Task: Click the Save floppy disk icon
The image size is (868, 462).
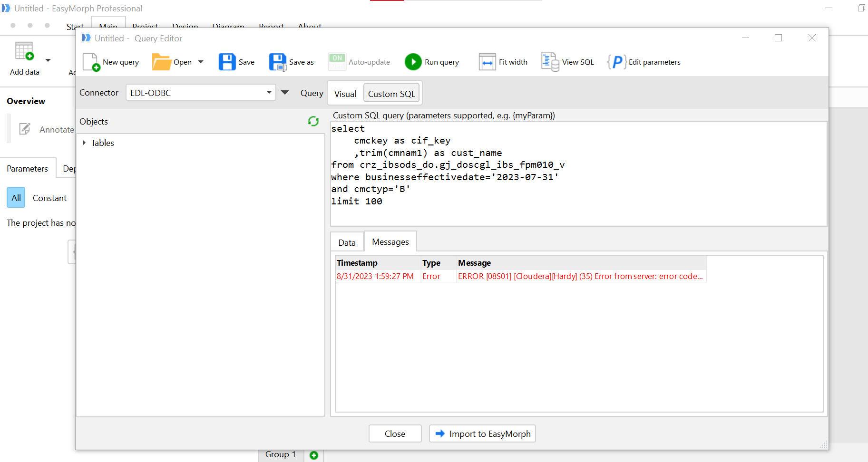Action: (x=227, y=62)
